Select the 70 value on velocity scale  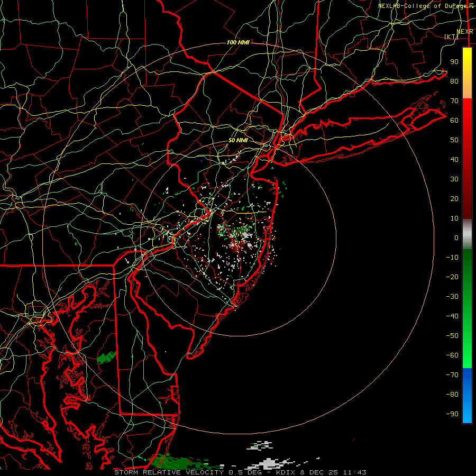tap(454, 101)
